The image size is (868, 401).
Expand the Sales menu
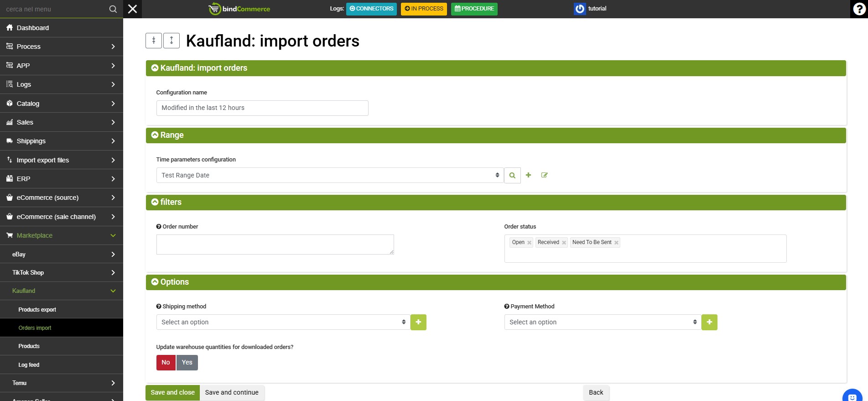coord(62,122)
